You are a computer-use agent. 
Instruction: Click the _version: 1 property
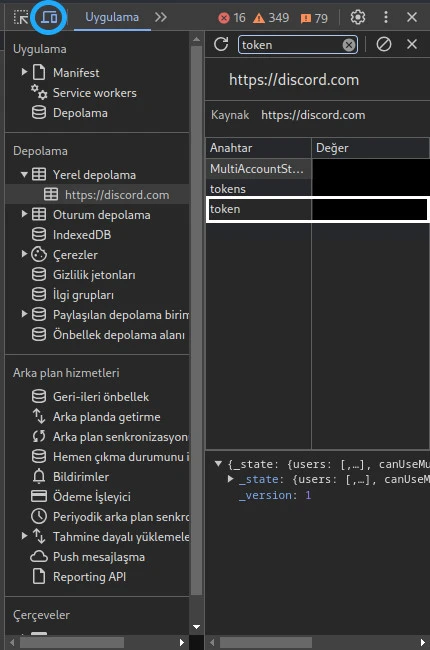coord(275,495)
